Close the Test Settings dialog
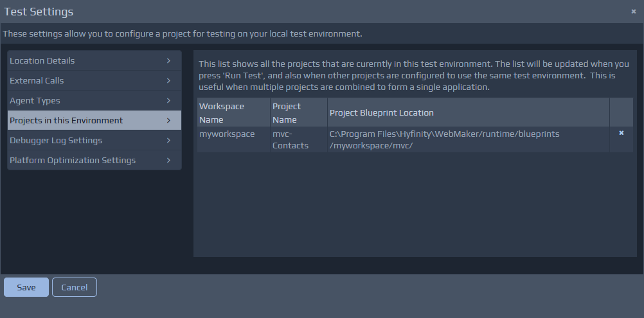The image size is (644, 318). pos(633,12)
